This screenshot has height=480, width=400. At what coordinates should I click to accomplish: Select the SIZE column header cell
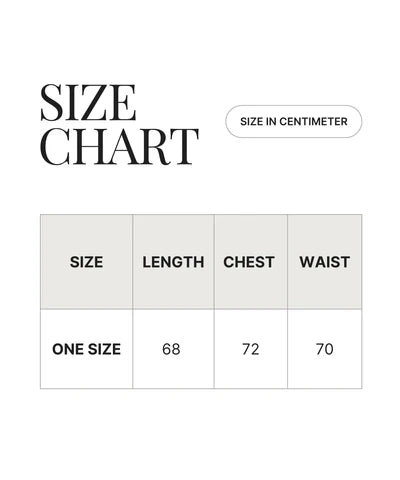click(86, 262)
